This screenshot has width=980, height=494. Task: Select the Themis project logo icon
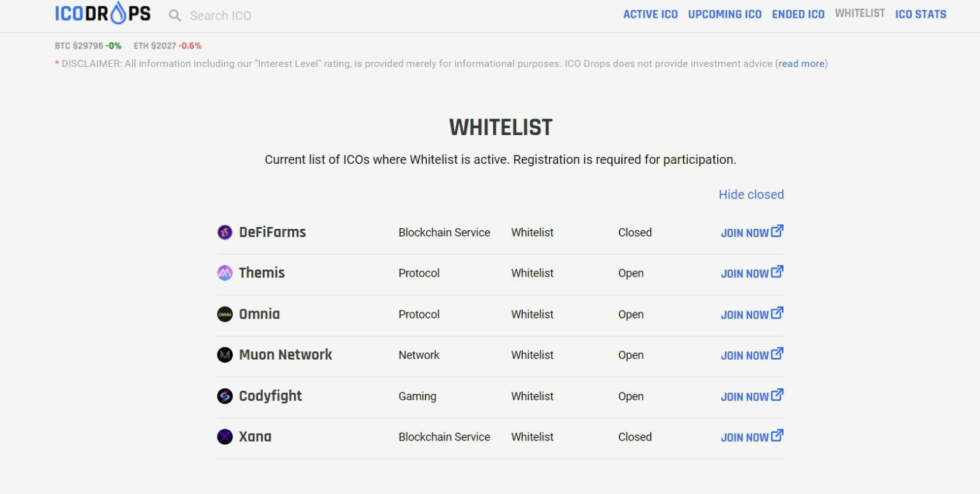(225, 273)
